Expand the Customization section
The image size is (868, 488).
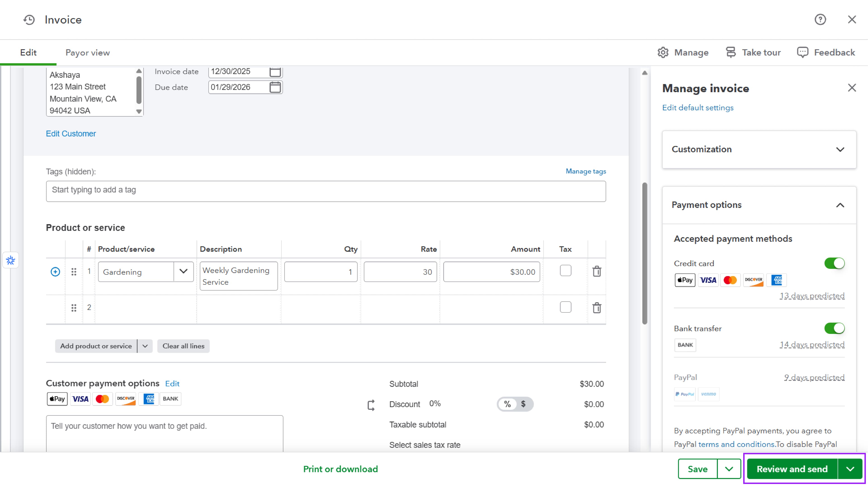tap(840, 150)
